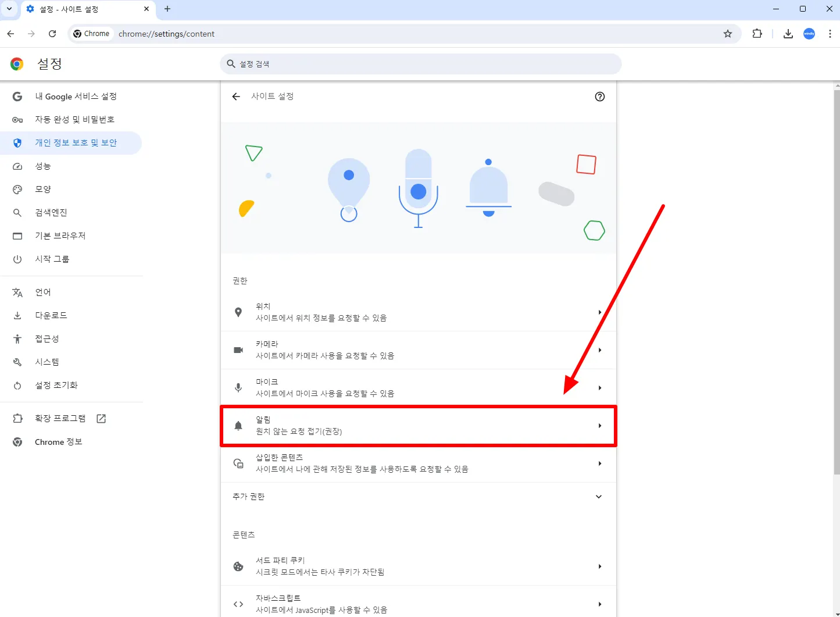Image resolution: width=840 pixels, height=617 pixels.
Task: Reload the settings page
Action: pyautogui.click(x=52, y=34)
